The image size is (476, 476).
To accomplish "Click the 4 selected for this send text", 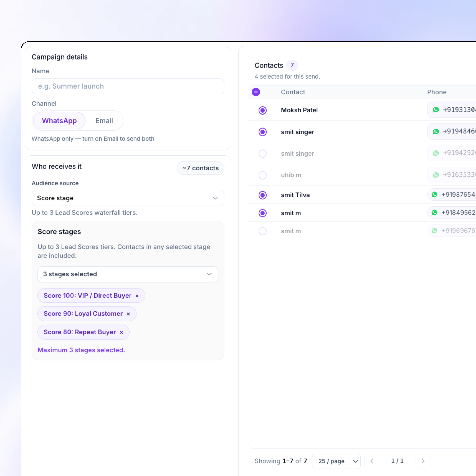I will pyautogui.click(x=287, y=77).
